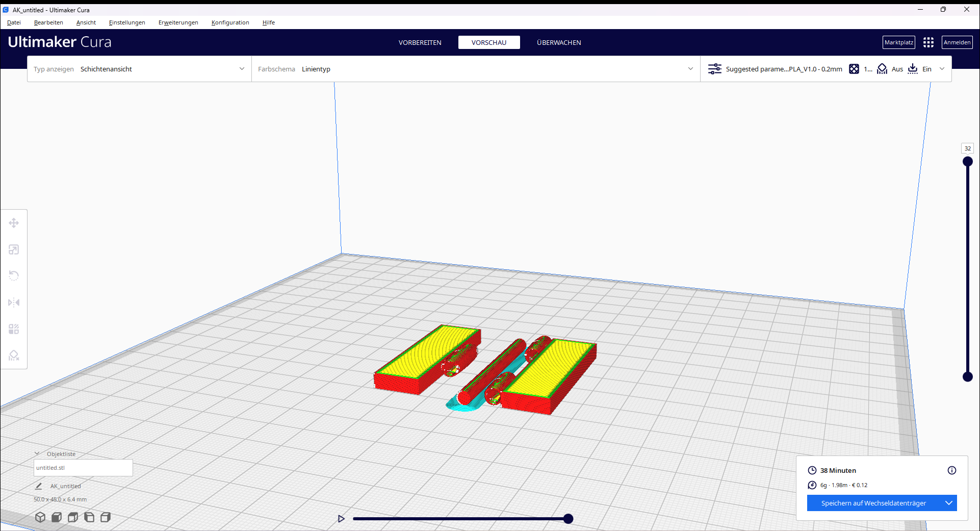Click the bottom layer slider handle

968,377
